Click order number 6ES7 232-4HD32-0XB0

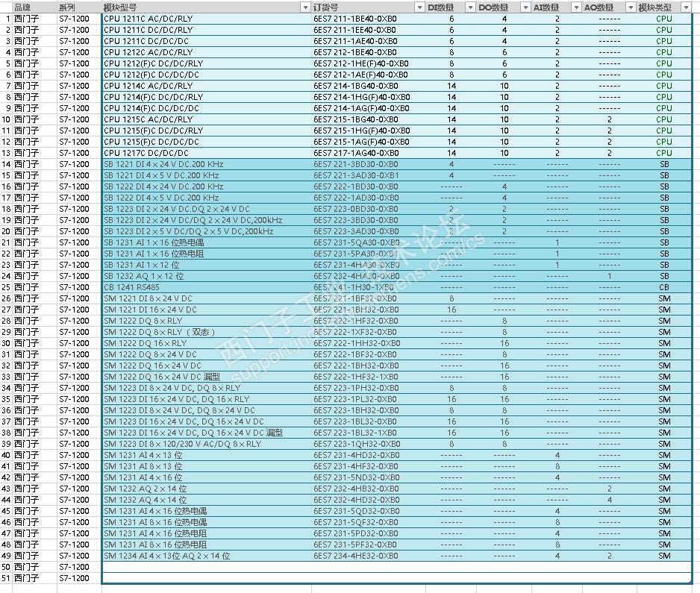point(356,500)
